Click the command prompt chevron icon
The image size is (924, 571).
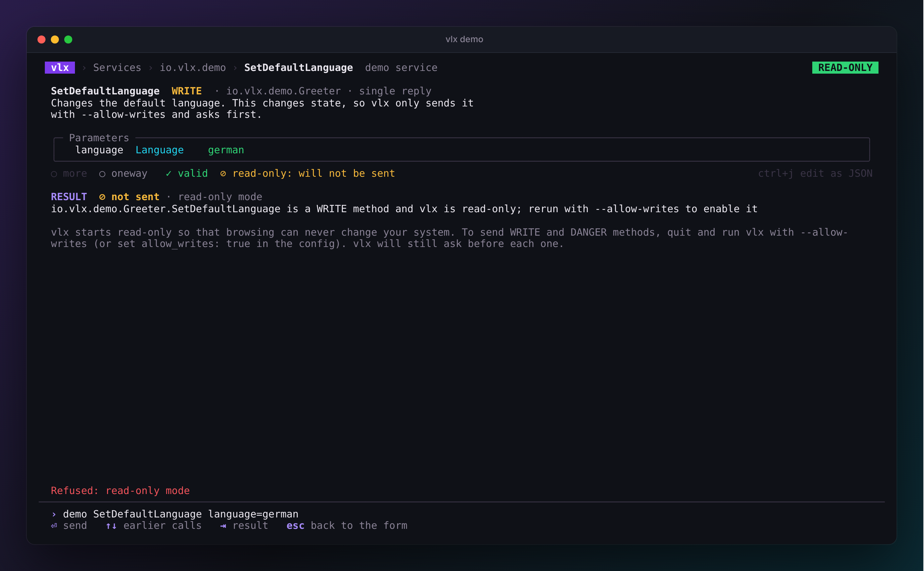[x=54, y=514]
